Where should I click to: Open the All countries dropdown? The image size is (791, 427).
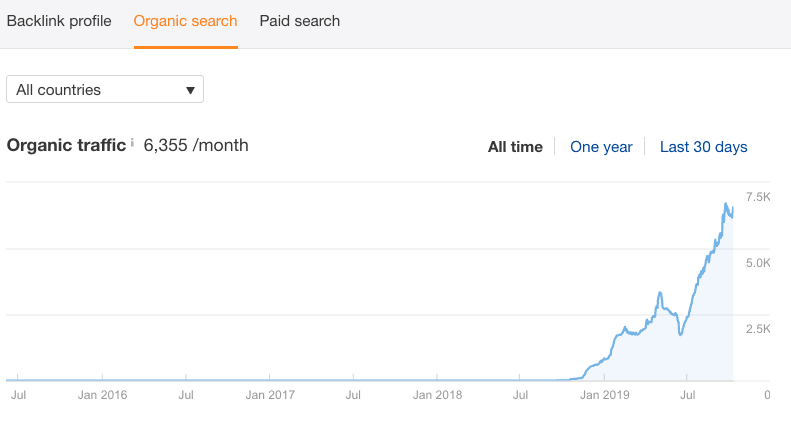point(105,90)
